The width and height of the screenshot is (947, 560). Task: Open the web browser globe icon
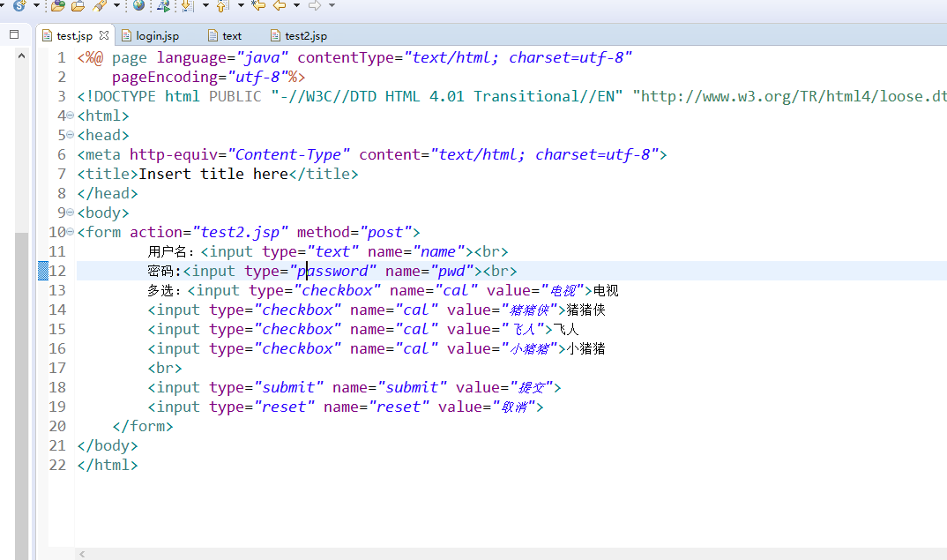pos(139,5)
